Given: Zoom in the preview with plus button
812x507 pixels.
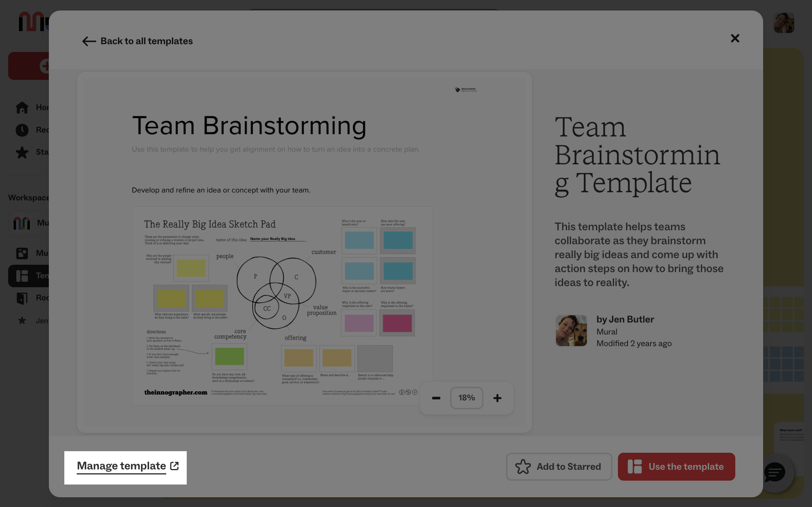Looking at the screenshot, I should point(497,398).
